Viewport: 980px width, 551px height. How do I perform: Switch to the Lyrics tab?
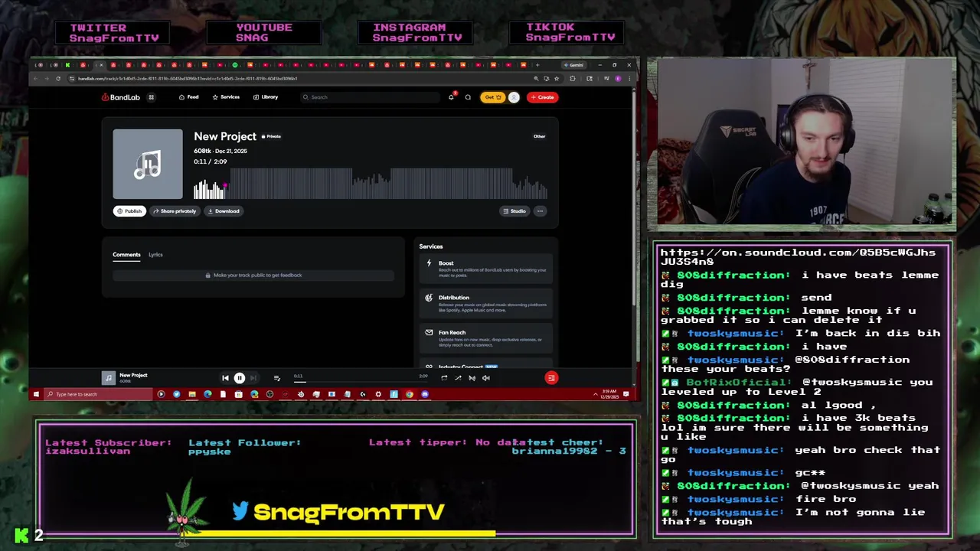tap(155, 255)
